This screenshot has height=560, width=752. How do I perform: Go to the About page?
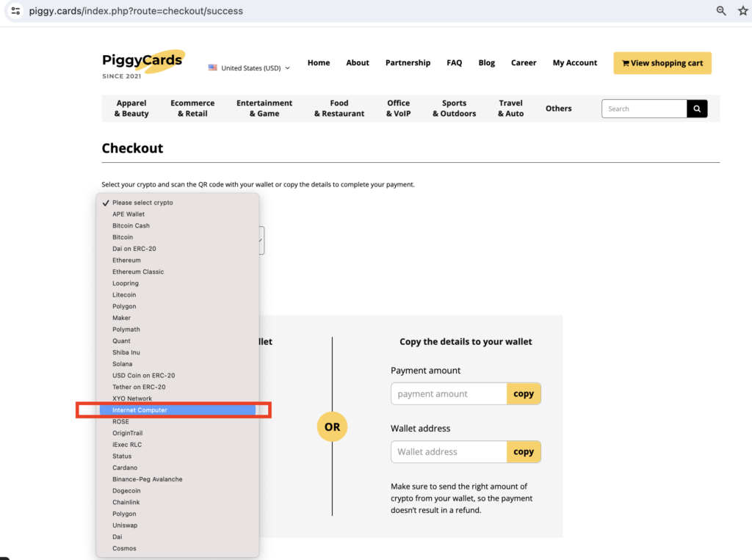(x=358, y=63)
